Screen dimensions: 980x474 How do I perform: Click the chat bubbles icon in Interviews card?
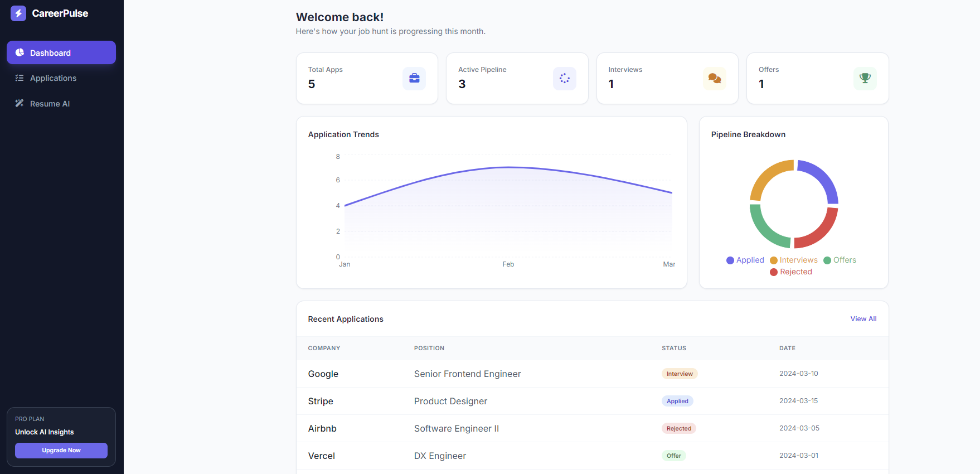(x=714, y=78)
